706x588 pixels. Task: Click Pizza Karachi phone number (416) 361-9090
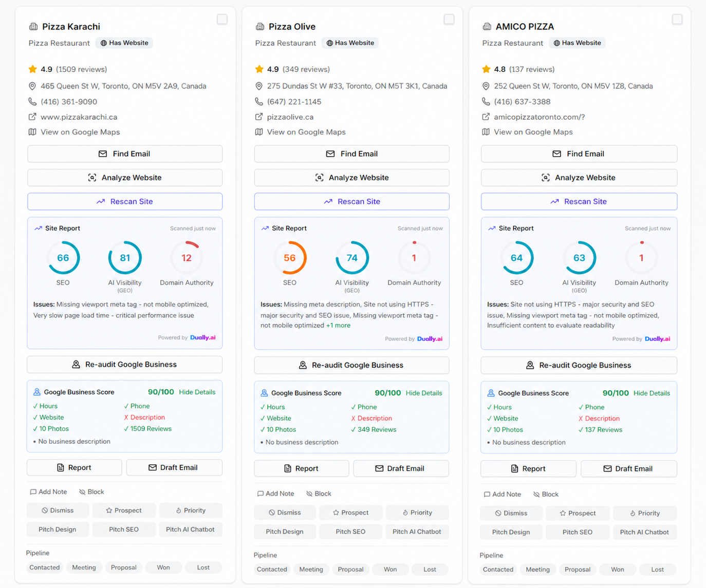coord(69,102)
